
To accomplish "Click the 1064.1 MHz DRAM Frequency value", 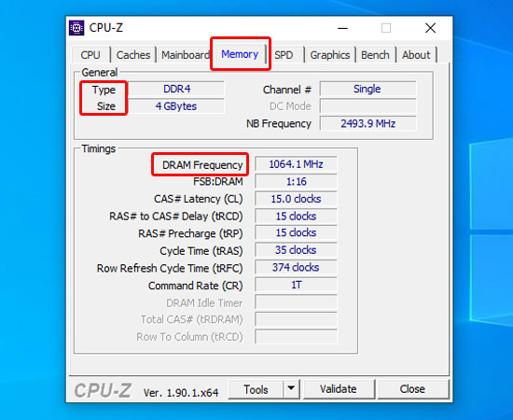I will [296, 164].
